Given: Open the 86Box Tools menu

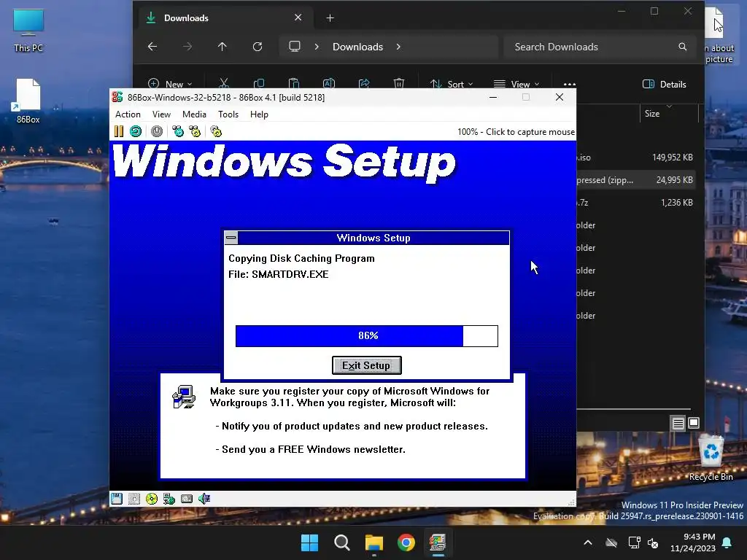Looking at the screenshot, I should (x=228, y=114).
